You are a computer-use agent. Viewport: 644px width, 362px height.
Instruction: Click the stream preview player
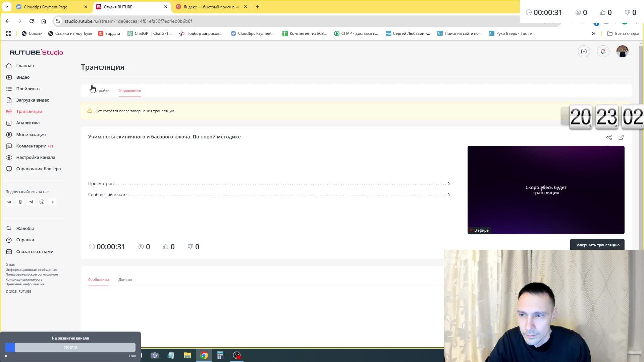(546, 190)
